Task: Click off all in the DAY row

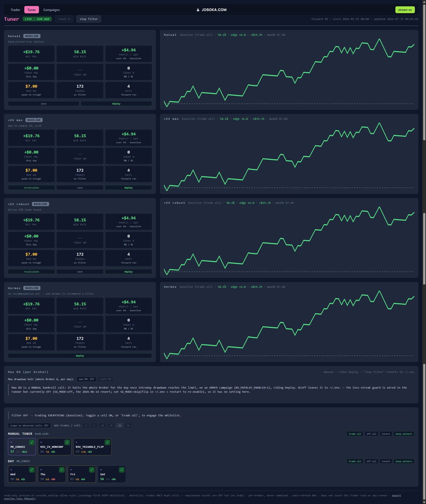Action: [371, 461]
